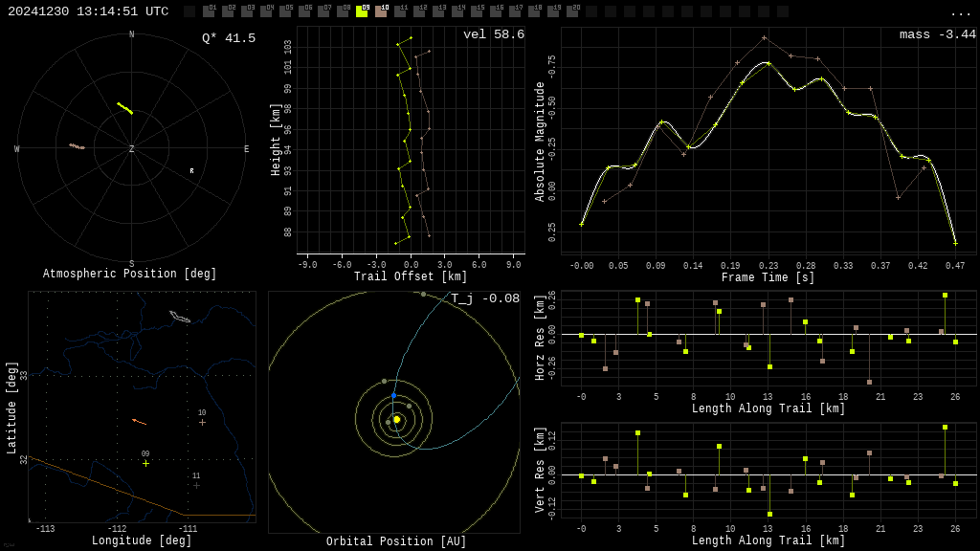
Task: Click the R radiant marker in polar plot
Action: 191,170
